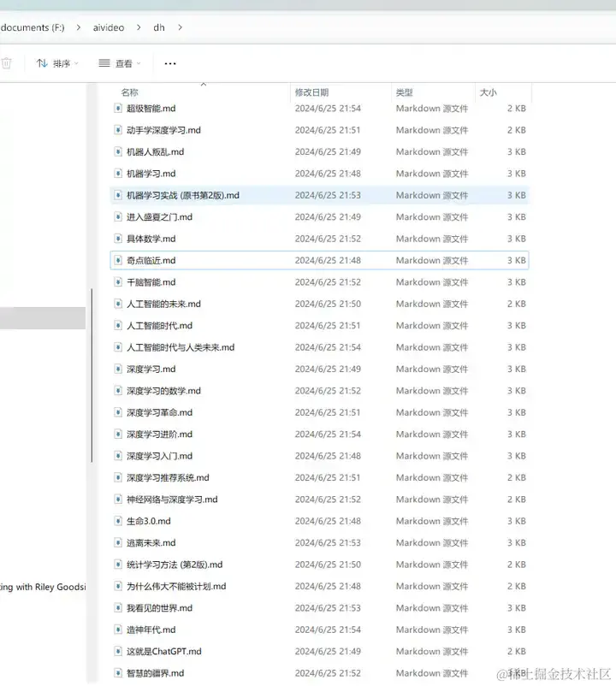Sort by 修改日期 column header

tap(311, 92)
